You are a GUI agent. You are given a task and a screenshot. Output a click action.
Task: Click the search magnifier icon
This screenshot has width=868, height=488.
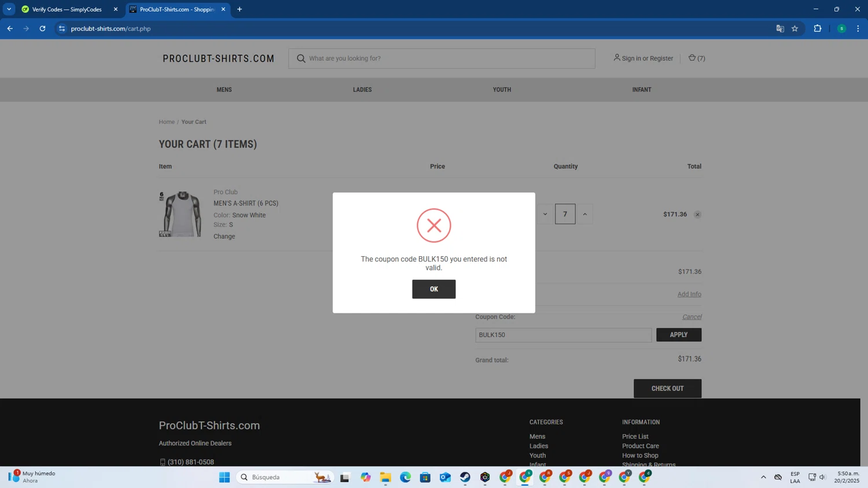click(301, 58)
